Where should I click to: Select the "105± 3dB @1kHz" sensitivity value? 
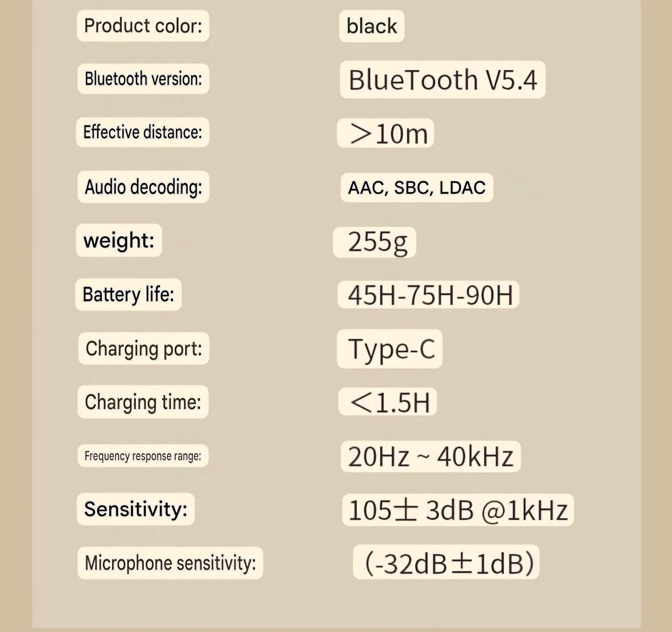coord(458,510)
